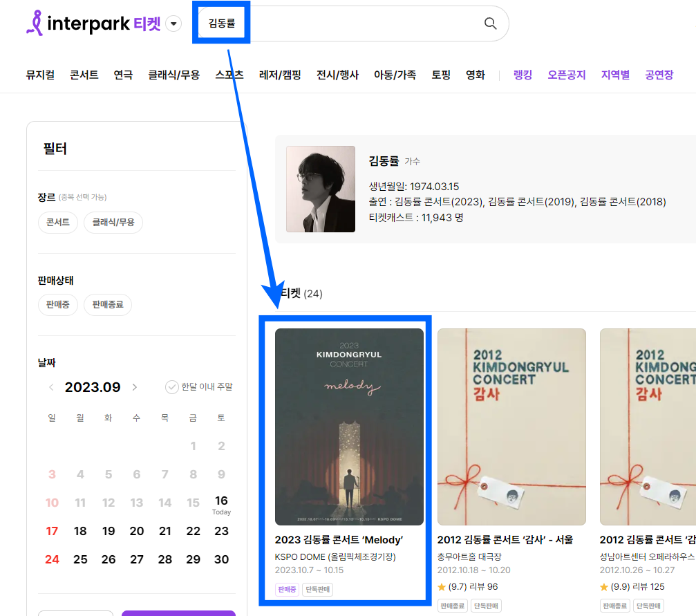Open the dropdown arrow beside 티켓

[173, 24]
